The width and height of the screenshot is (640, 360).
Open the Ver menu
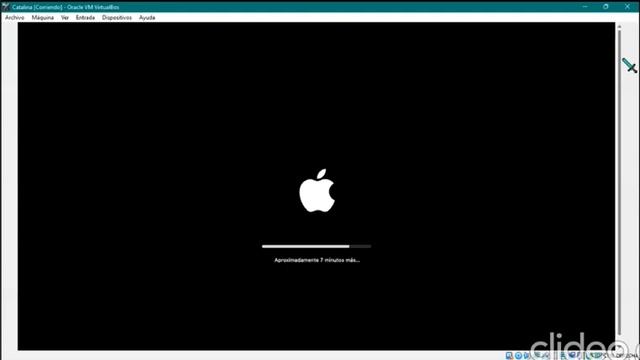(64, 18)
